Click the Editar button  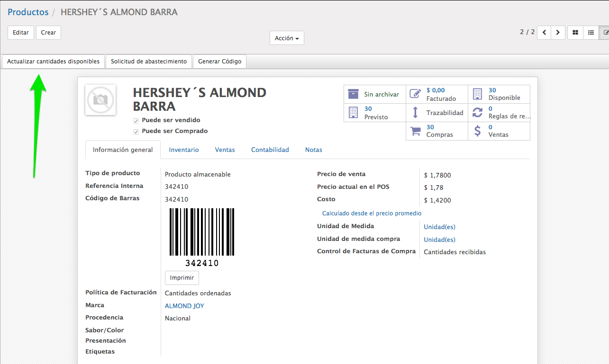(x=21, y=33)
